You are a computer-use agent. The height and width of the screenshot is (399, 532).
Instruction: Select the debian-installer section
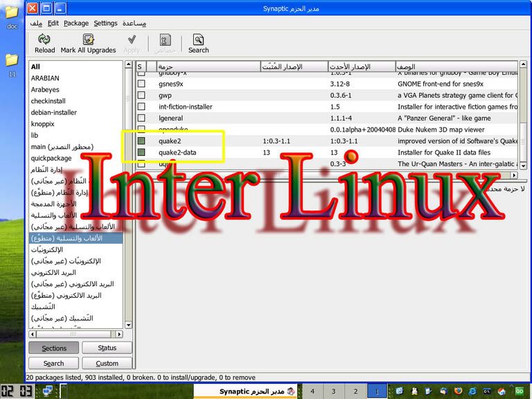coord(53,112)
